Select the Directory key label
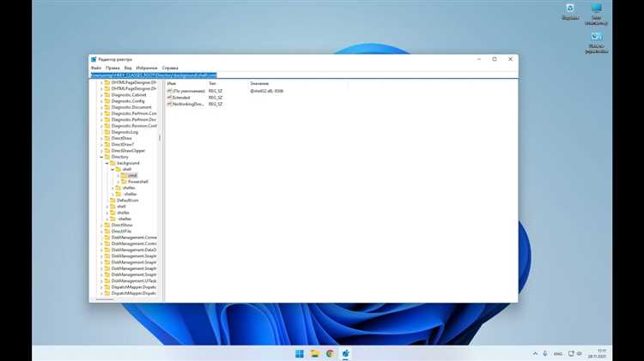This screenshot has height=361, width=644. (120, 157)
